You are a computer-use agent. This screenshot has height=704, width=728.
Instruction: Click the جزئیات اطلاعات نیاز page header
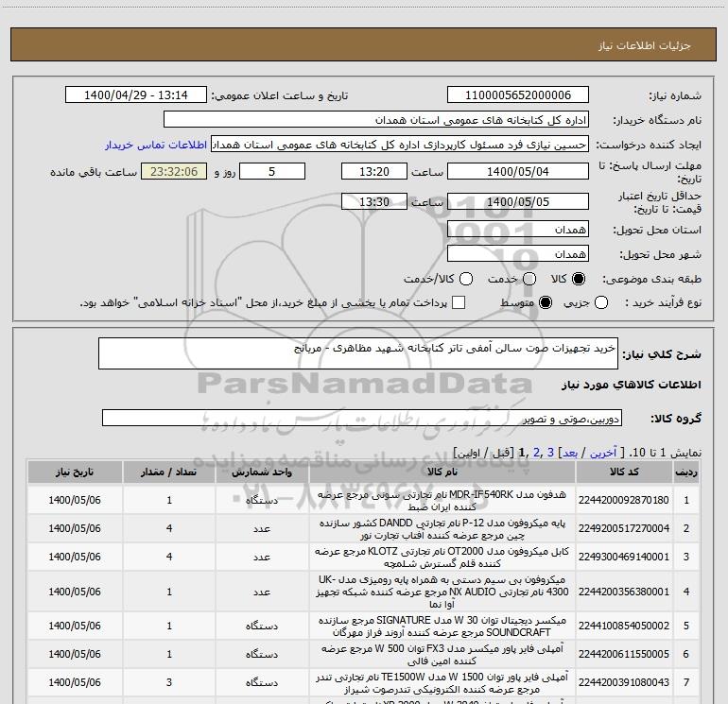(645, 45)
